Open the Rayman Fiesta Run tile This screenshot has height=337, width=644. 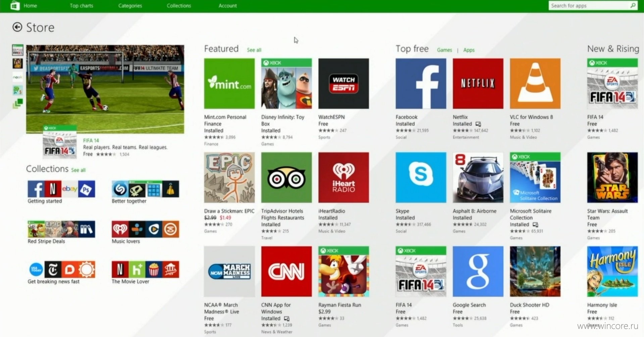(x=344, y=271)
